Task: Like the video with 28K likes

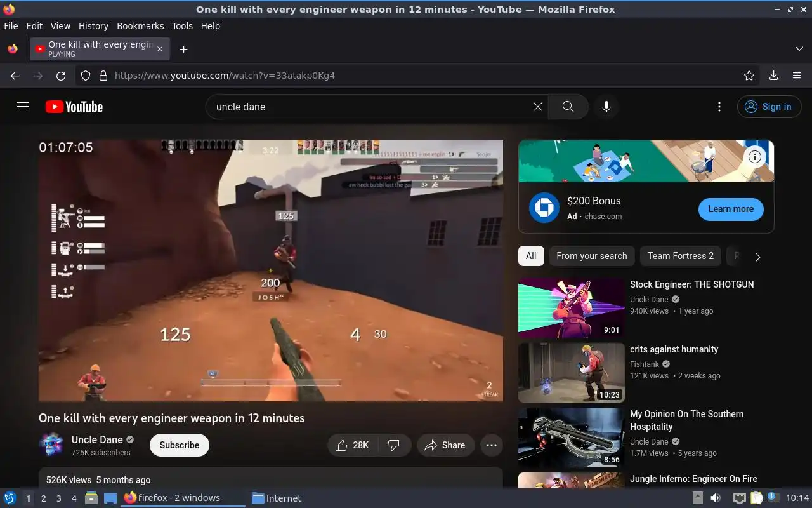Action: (x=353, y=445)
